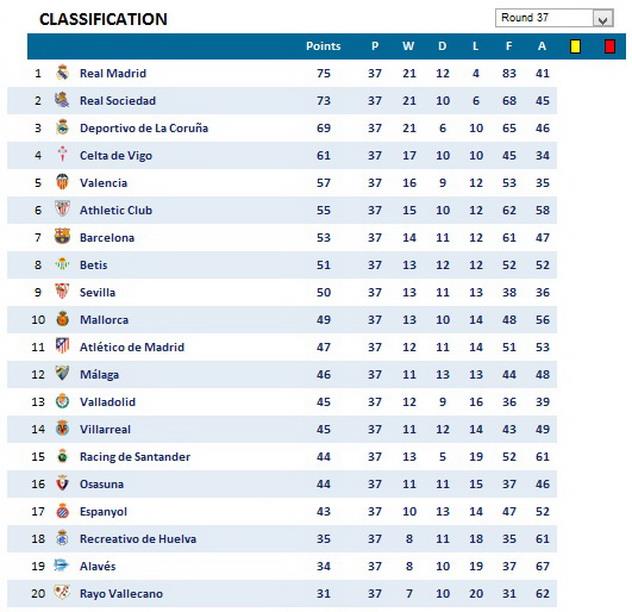632x612 pixels.
Task: Click the Athletic Club crest icon
Action: point(62,210)
